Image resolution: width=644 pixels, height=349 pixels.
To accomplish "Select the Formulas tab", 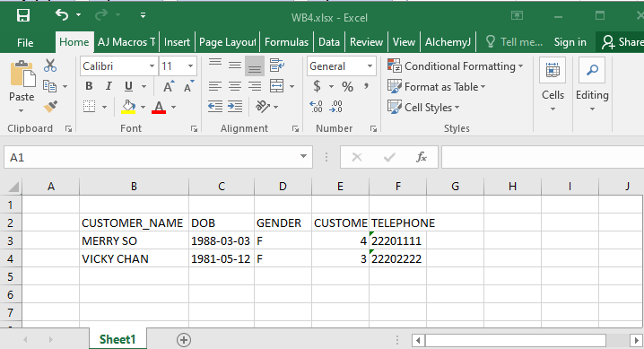I will coord(286,42).
